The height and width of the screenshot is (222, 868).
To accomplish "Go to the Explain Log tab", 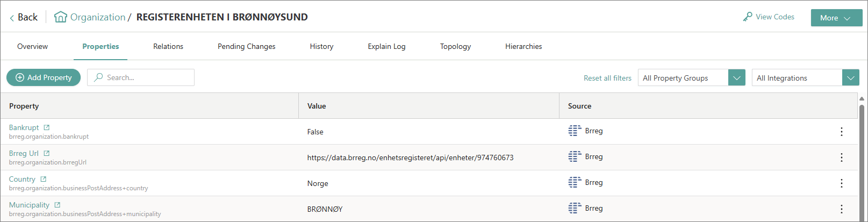I will click(x=386, y=47).
